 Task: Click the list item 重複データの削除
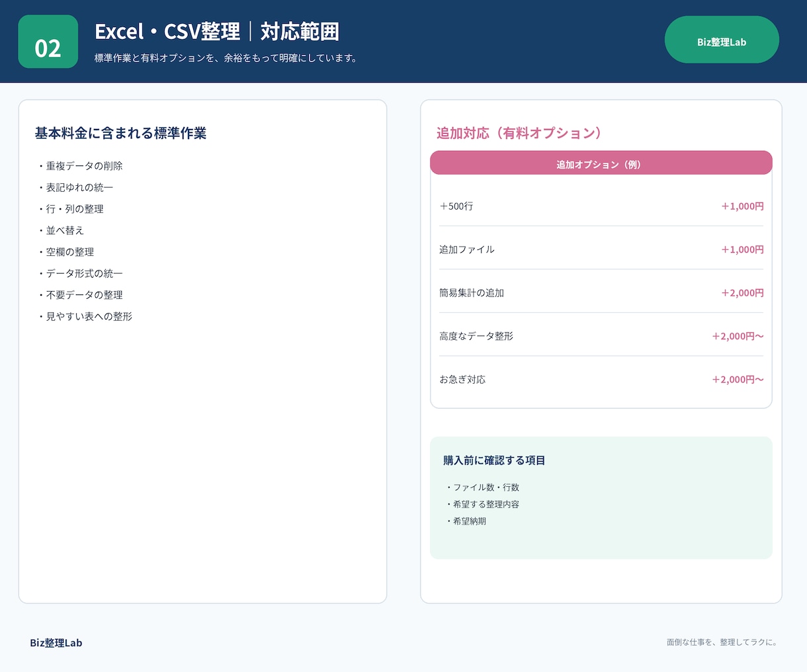click(x=79, y=166)
